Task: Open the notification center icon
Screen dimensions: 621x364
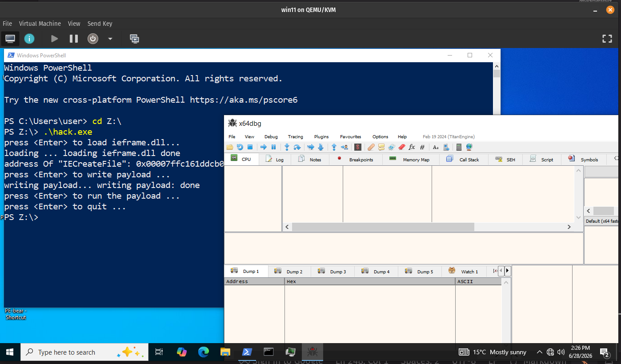Action: pos(605,352)
